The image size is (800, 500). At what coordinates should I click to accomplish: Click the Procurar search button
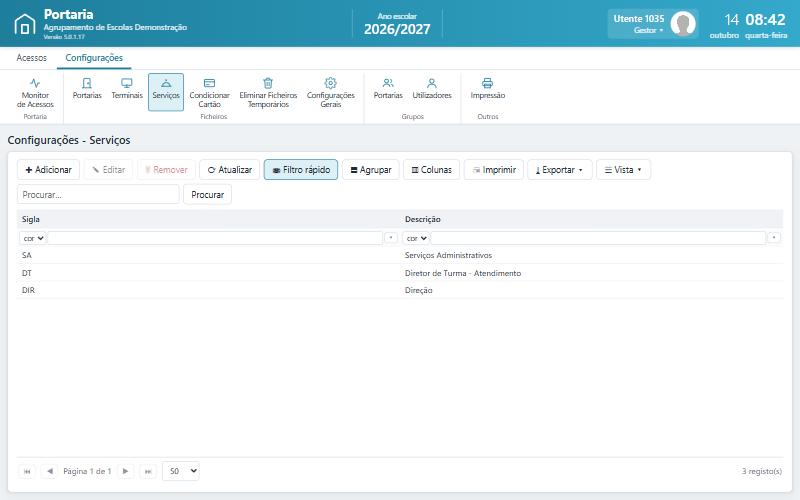click(208, 194)
